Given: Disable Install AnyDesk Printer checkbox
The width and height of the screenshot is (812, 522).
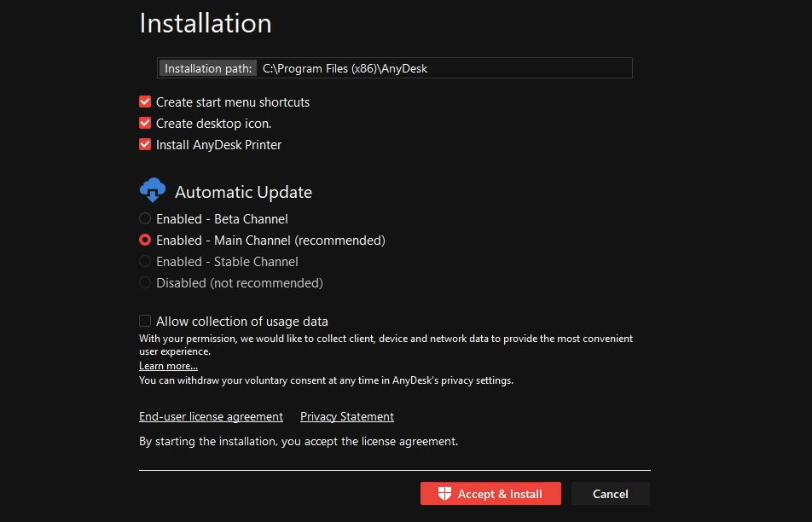Looking at the screenshot, I should point(145,144).
